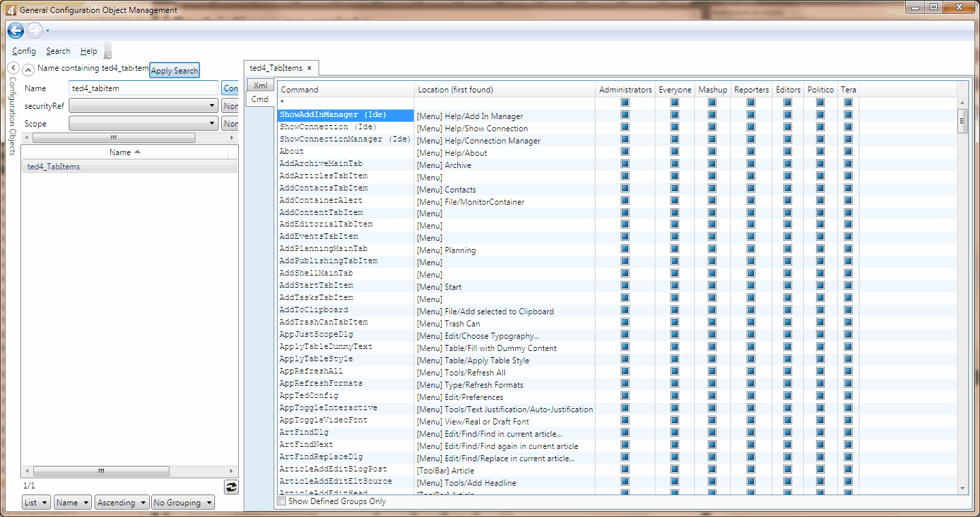Open the No Grouping dropdown

182,503
